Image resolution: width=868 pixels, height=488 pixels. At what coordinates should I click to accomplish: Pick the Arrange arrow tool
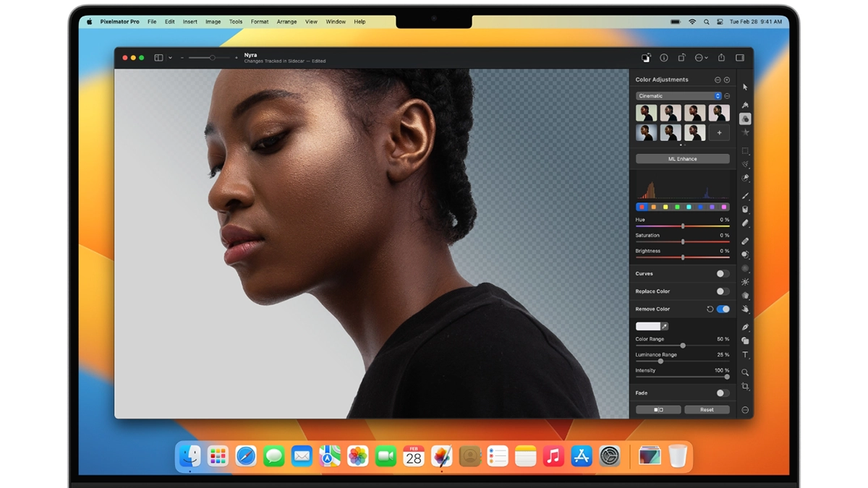tap(745, 87)
